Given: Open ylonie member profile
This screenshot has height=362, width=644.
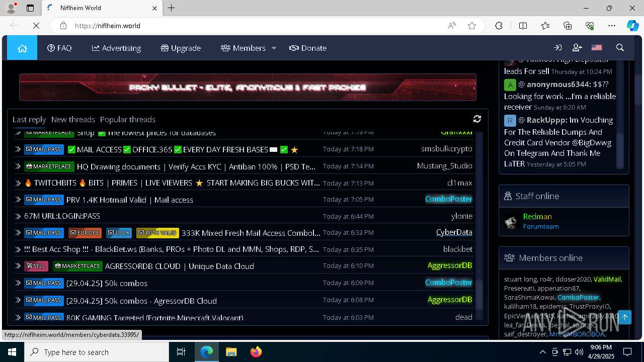Looking at the screenshot, I should point(462,216).
